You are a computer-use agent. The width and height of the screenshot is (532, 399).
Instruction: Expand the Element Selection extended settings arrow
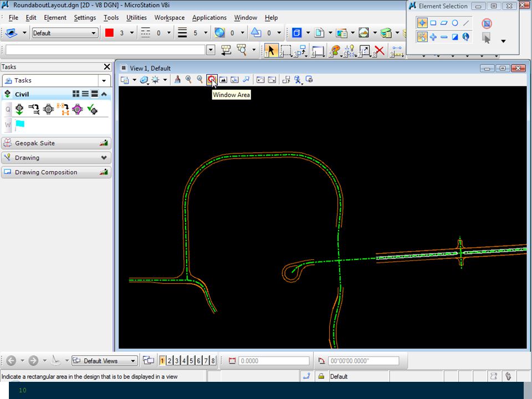tap(503, 41)
